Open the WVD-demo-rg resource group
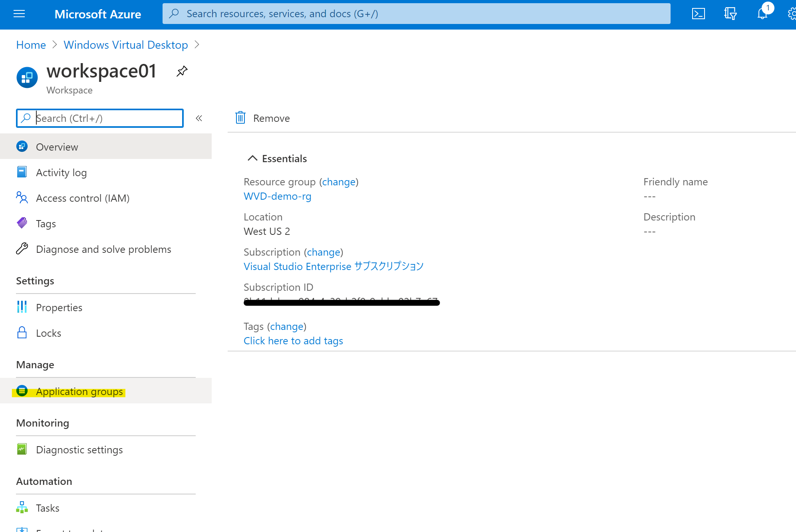The height and width of the screenshot is (532, 796). pyautogui.click(x=277, y=196)
